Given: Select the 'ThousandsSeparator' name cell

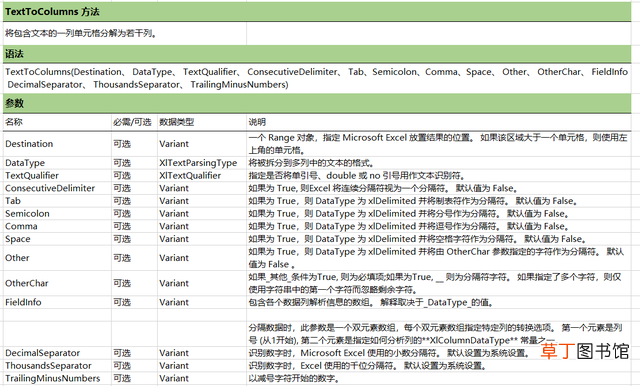Looking at the screenshot, I should coord(57,366).
